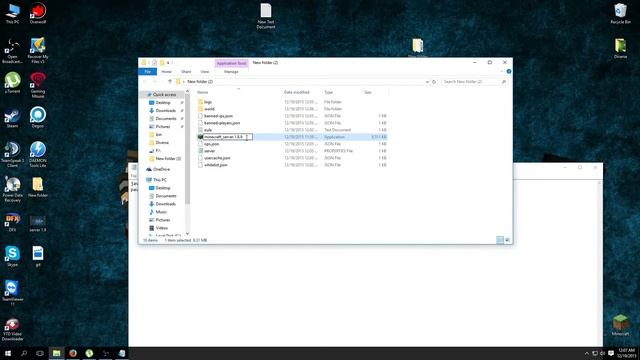This screenshot has height=360, width=640.
Task: Select the New folder desktop icon
Action: (38, 187)
